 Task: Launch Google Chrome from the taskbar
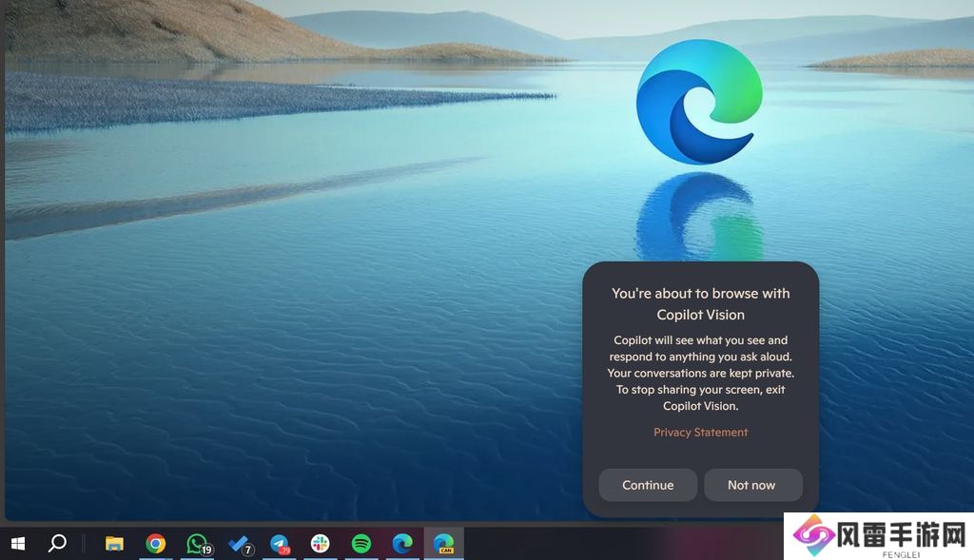click(156, 544)
